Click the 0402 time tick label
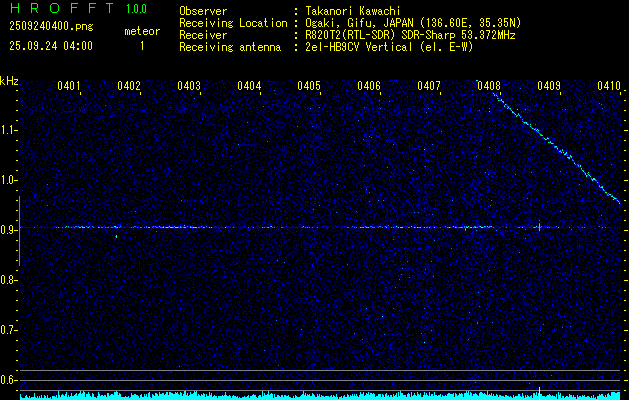 (129, 85)
